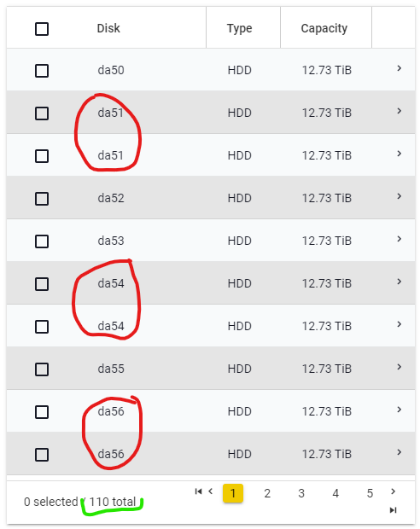The width and height of the screenshot is (420, 529).
Task: Tick the da55 disk checkbox
Action: 42,369
